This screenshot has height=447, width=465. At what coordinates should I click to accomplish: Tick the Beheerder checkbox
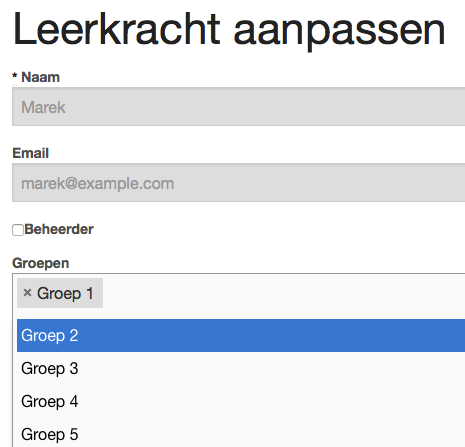[x=18, y=230]
